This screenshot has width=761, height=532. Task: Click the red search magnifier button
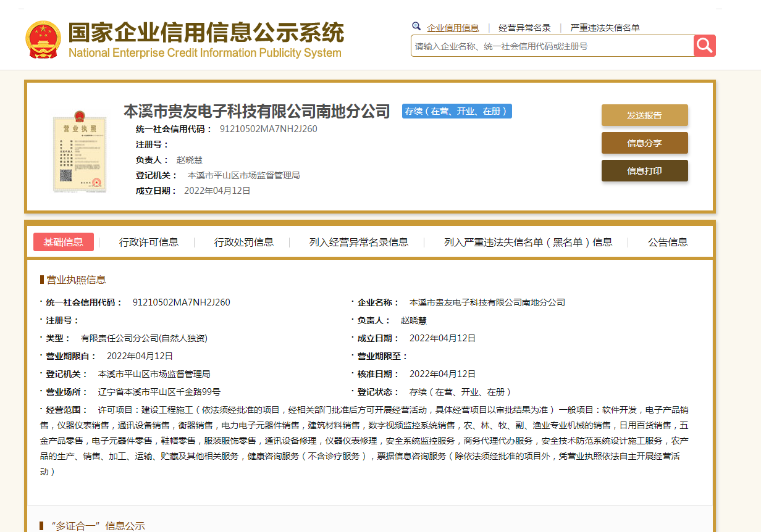(x=704, y=46)
